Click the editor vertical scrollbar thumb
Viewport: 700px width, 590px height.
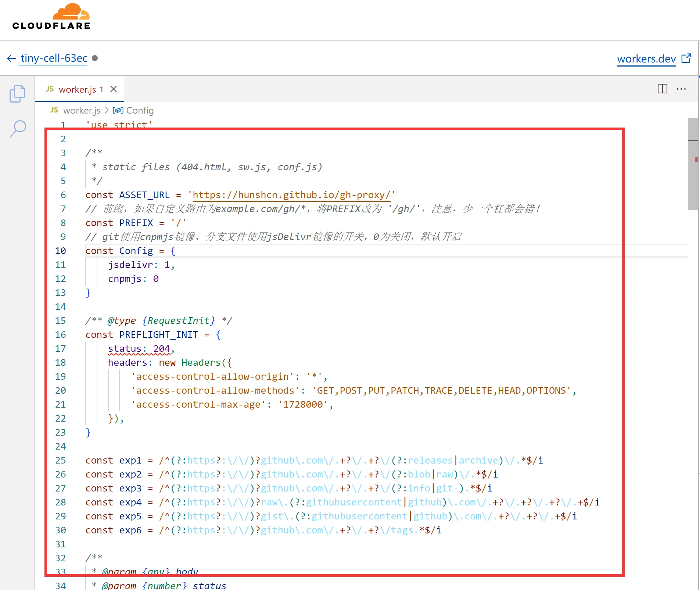click(693, 164)
